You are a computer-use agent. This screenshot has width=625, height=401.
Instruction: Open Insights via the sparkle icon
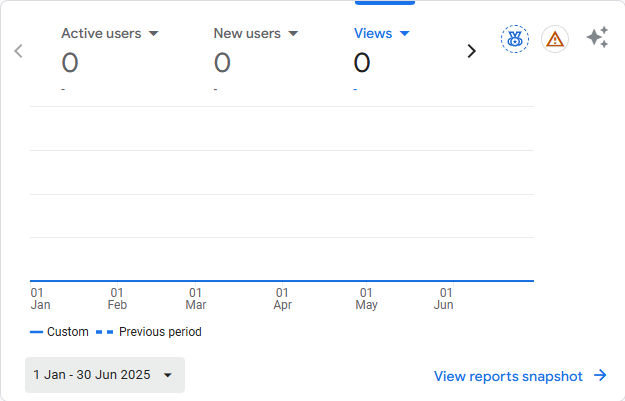point(597,38)
